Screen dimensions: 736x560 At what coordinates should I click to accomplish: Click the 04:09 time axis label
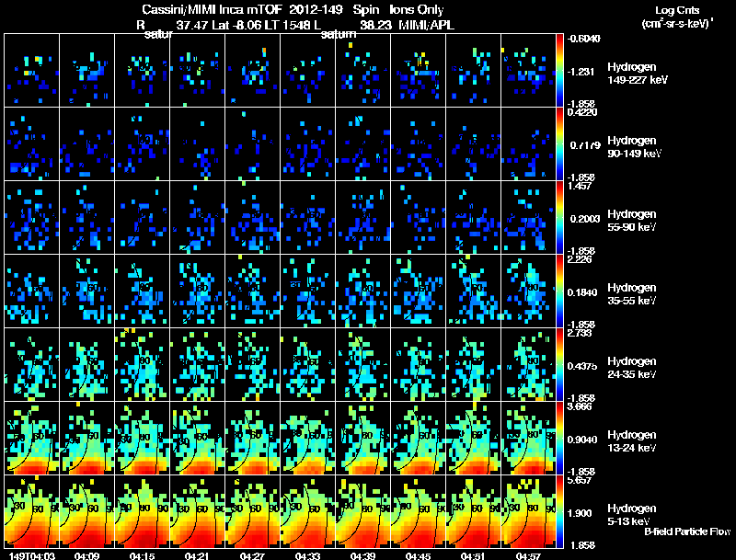(86, 555)
